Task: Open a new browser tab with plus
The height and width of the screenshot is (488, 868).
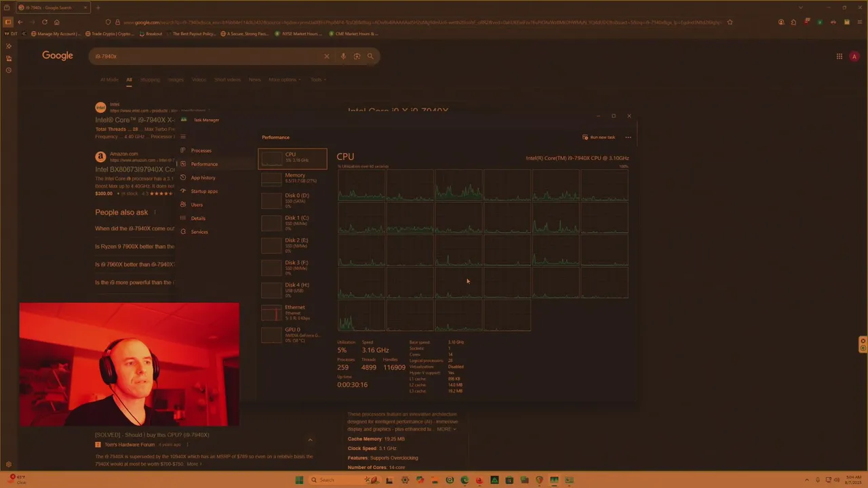Action: (x=98, y=7)
